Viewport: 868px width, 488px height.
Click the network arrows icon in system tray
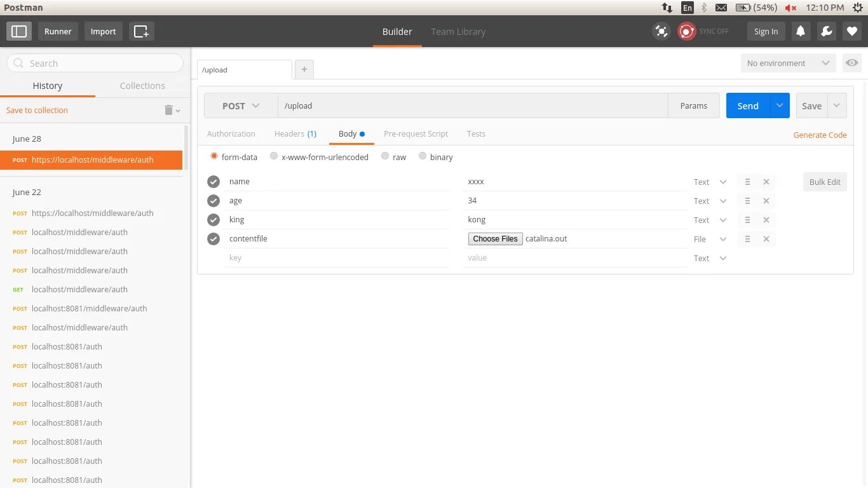(667, 8)
